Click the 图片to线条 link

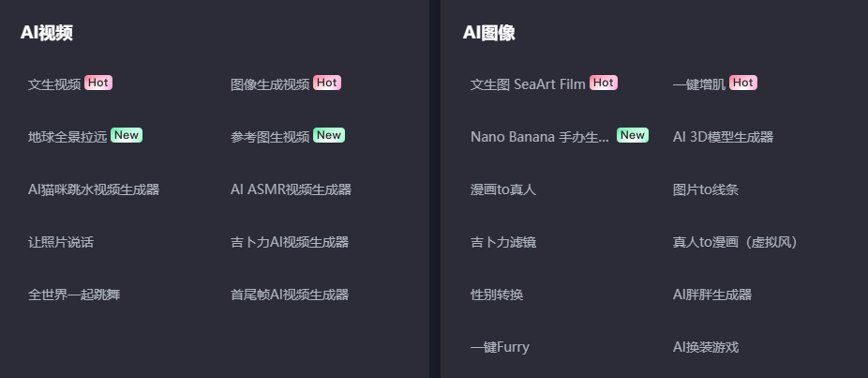pos(706,189)
